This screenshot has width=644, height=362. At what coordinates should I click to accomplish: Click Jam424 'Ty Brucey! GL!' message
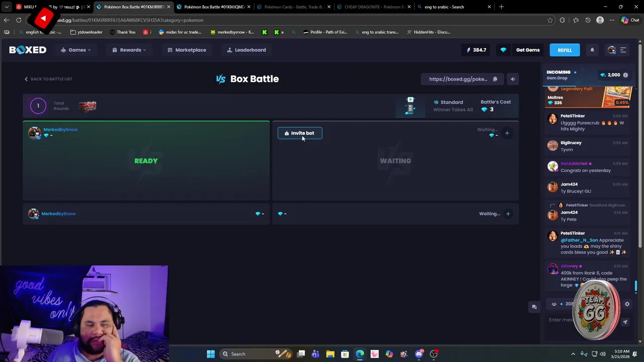576,191
